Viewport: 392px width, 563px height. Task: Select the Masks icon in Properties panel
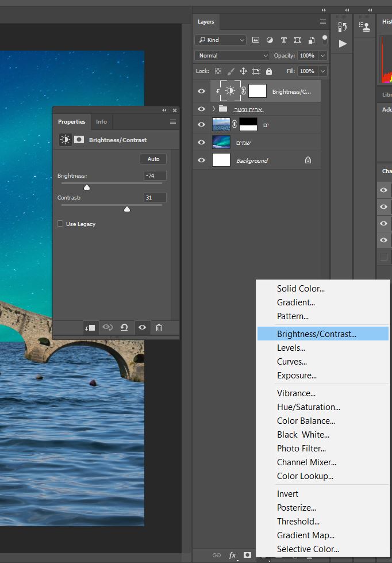pyautogui.click(x=79, y=140)
